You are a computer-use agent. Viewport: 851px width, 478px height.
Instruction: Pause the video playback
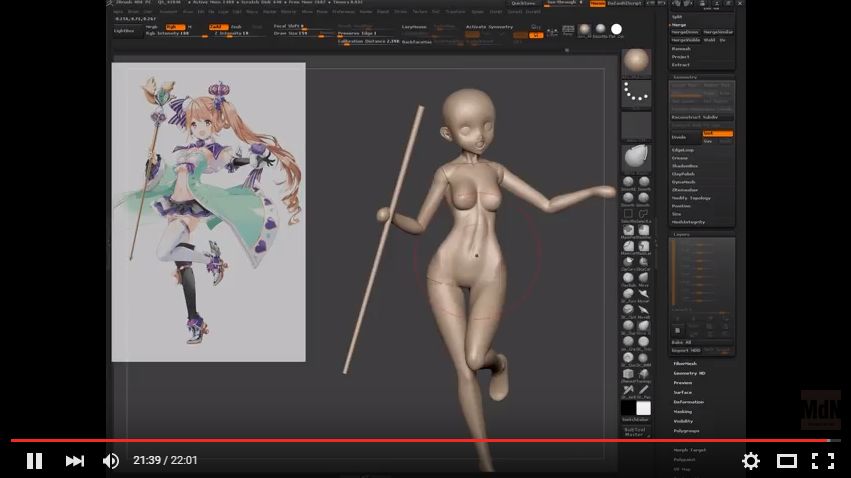coord(34,461)
